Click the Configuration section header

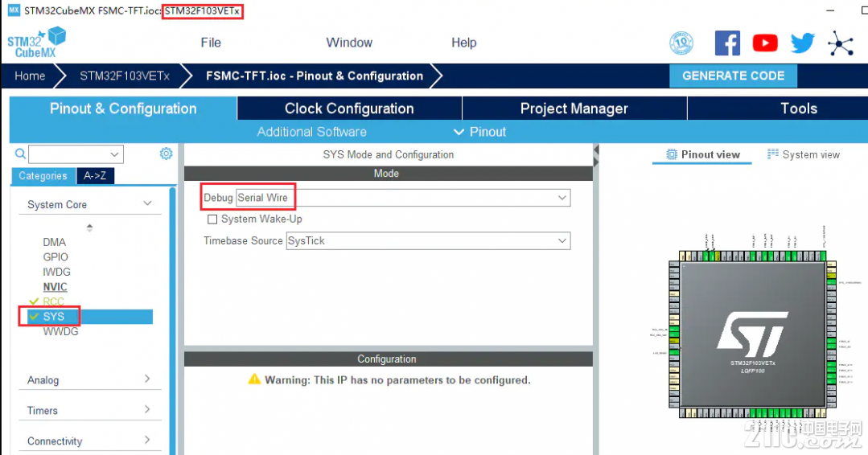click(x=388, y=359)
